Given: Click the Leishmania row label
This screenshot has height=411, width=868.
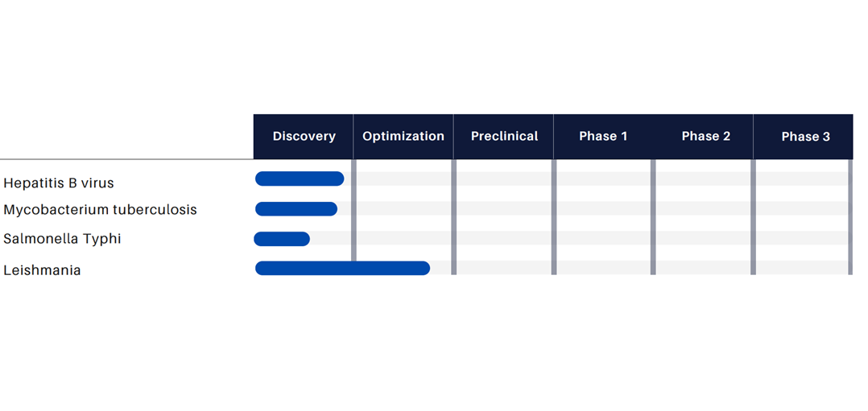Looking at the screenshot, I should 42,270.
